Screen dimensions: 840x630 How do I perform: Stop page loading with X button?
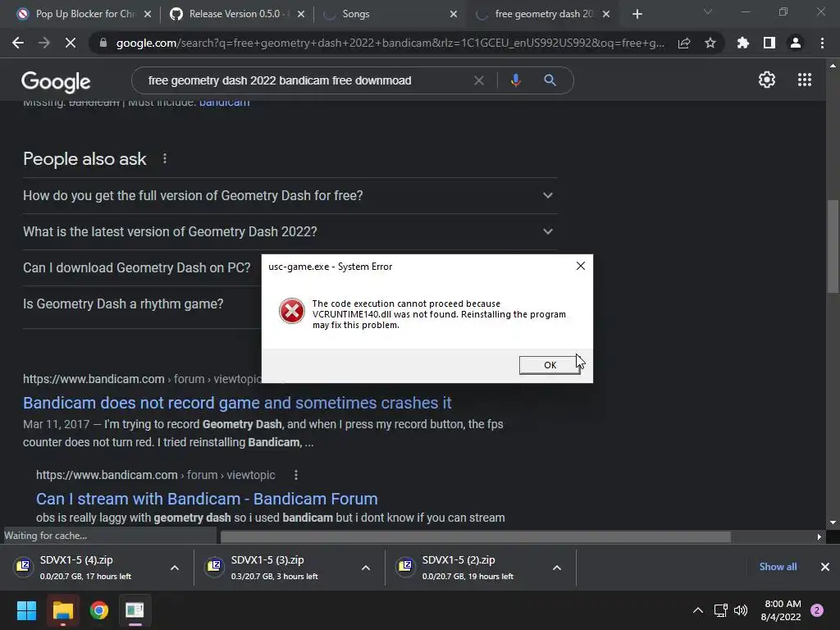(x=71, y=43)
